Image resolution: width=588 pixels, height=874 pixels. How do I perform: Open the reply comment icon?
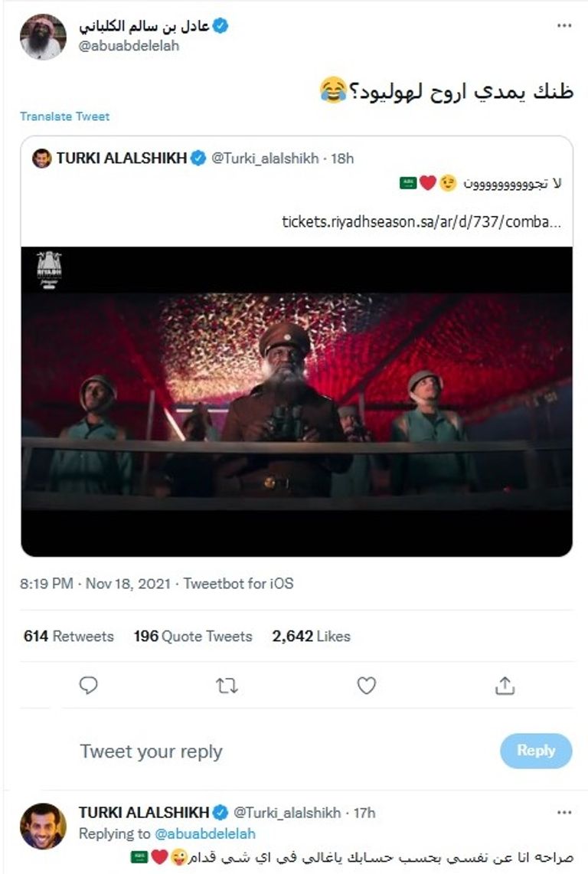(x=88, y=686)
